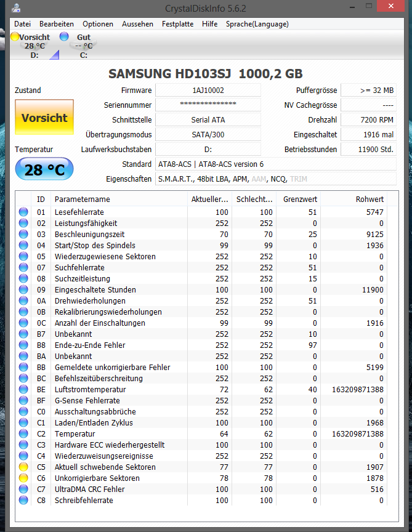412x532 pixels.
Task: Click the 28 °C temperature button
Action: [44, 169]
